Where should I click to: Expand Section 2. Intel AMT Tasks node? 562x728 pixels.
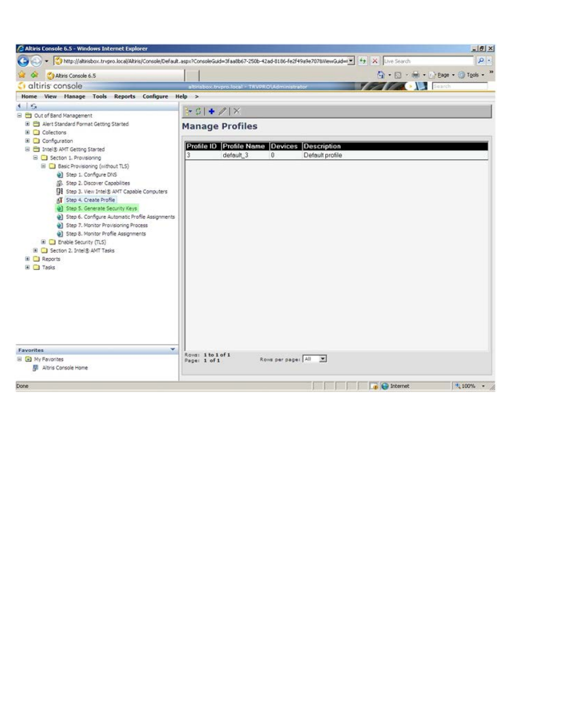pyautogui.click(x=35, y=251)
